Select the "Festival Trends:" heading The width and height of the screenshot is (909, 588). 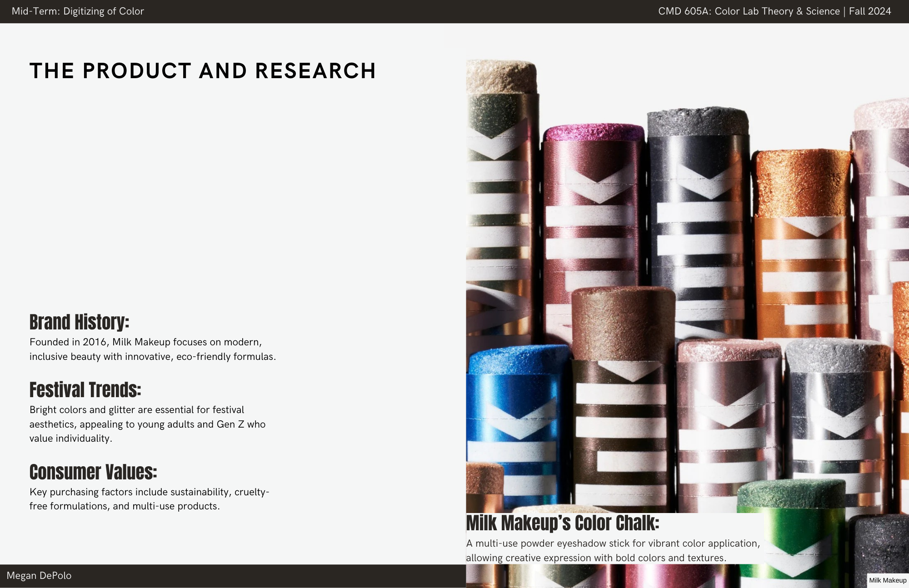85,390
